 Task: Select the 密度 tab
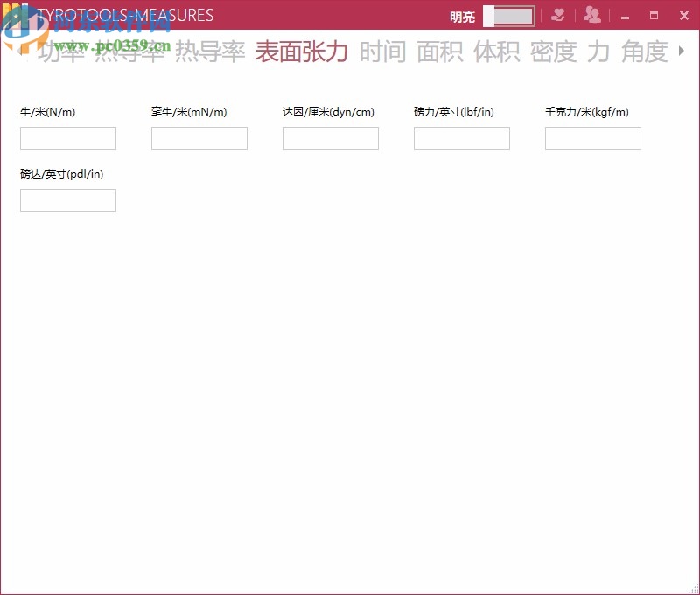tap(554, 52)
